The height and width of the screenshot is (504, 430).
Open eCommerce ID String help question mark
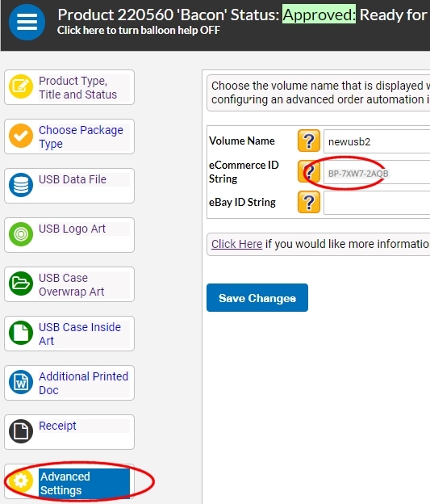(x=309, y=172)
